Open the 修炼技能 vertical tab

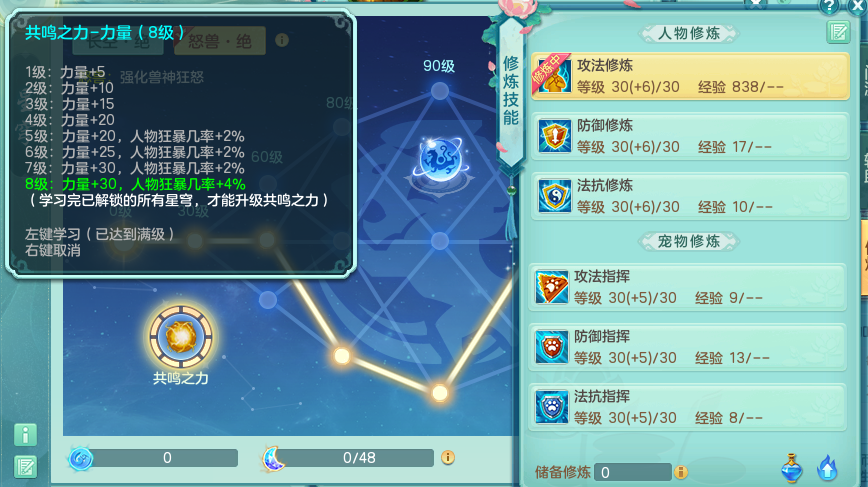(511, 91)
